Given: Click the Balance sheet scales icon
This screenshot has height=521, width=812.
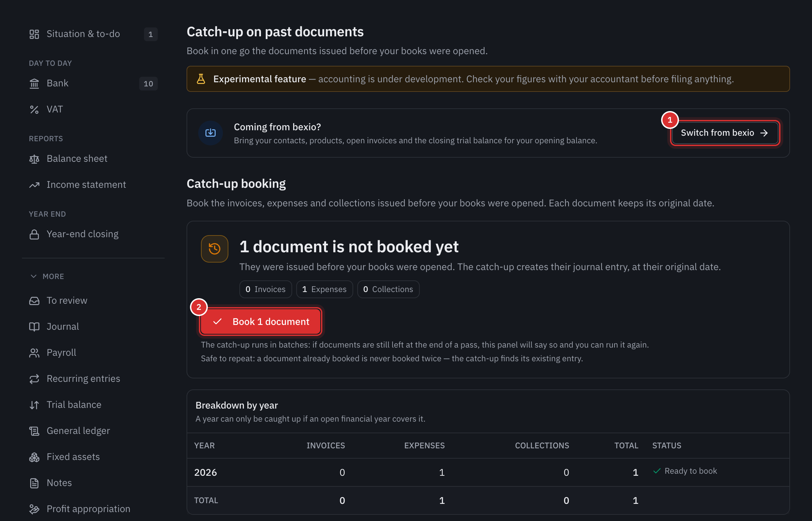Looking at the screenshot, I should (34, 159).
